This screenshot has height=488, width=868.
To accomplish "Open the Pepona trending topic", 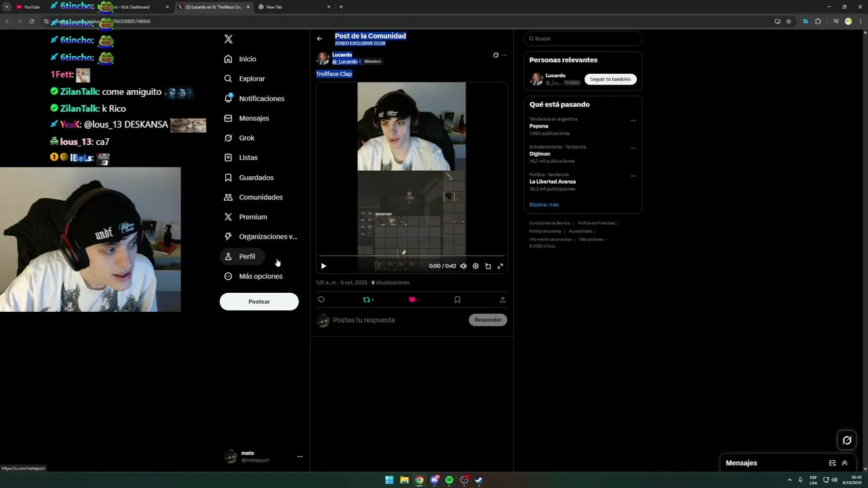I will tap(538, 126).
